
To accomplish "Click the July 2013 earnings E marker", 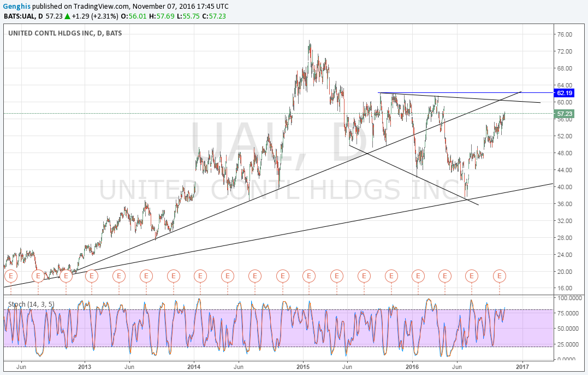I will [x=146, y=276].
